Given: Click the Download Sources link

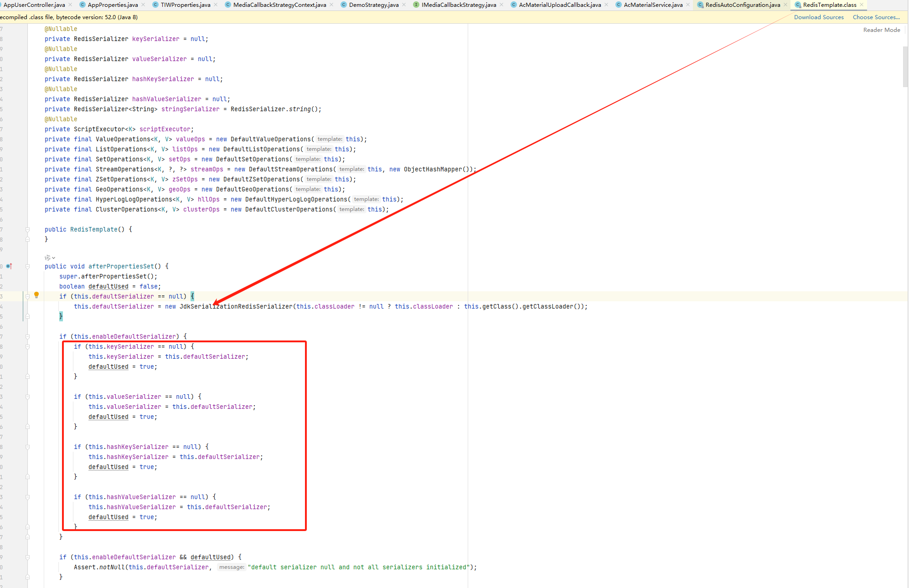Looking at the screenshot, I should coord(819,17).
